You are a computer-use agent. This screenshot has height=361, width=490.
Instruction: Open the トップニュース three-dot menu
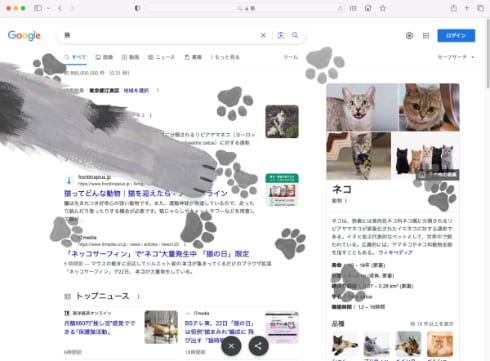point(138,296)
